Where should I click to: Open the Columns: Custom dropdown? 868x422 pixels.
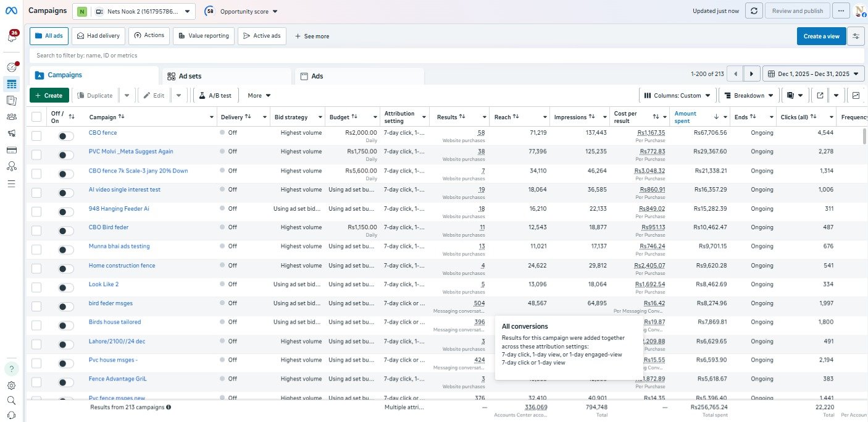click(677, 96)
